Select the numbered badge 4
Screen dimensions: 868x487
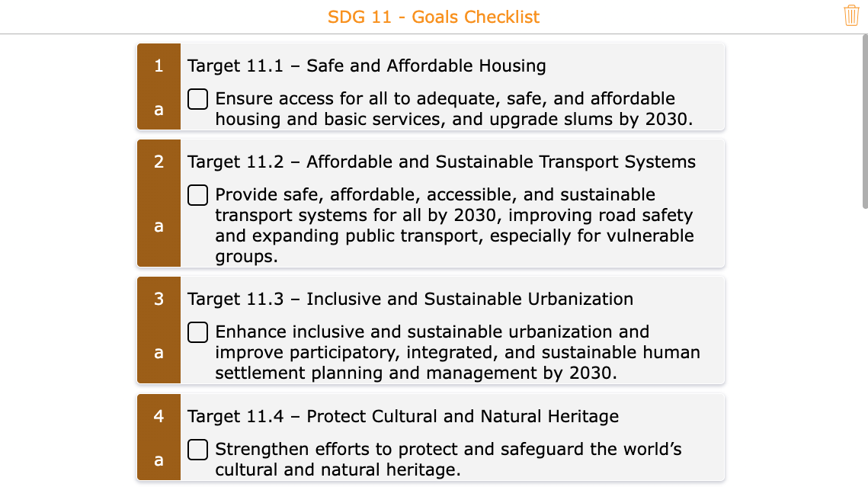tap(159, 416)
